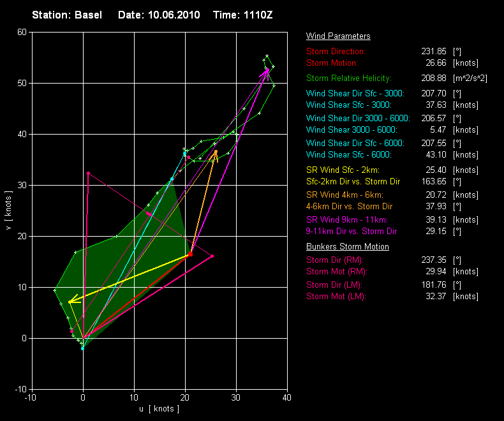Select the cyan marker below the origin

coord(82,348)
